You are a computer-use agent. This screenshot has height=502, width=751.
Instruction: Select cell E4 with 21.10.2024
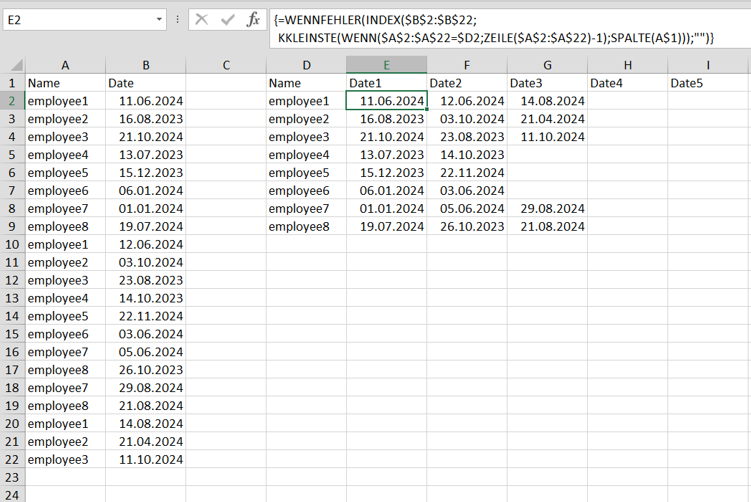387,137
